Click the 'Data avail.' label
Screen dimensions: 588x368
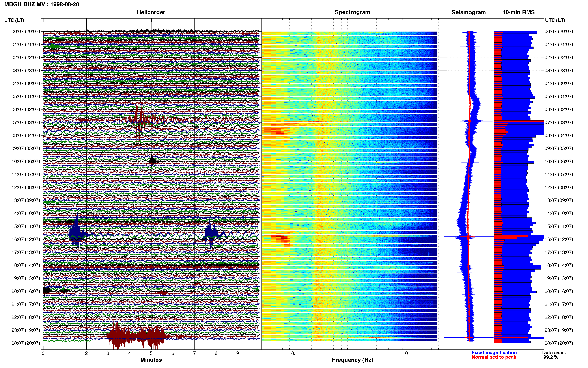554,352
